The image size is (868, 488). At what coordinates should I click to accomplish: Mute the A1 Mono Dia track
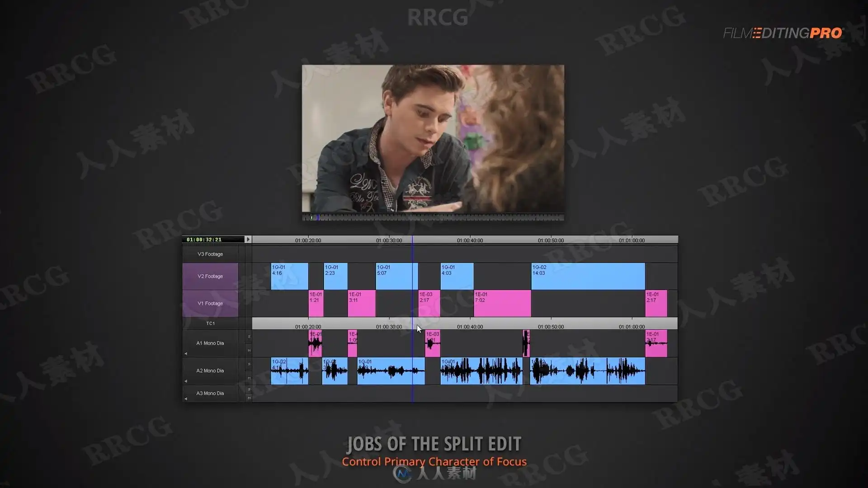[x=249, y=351]
